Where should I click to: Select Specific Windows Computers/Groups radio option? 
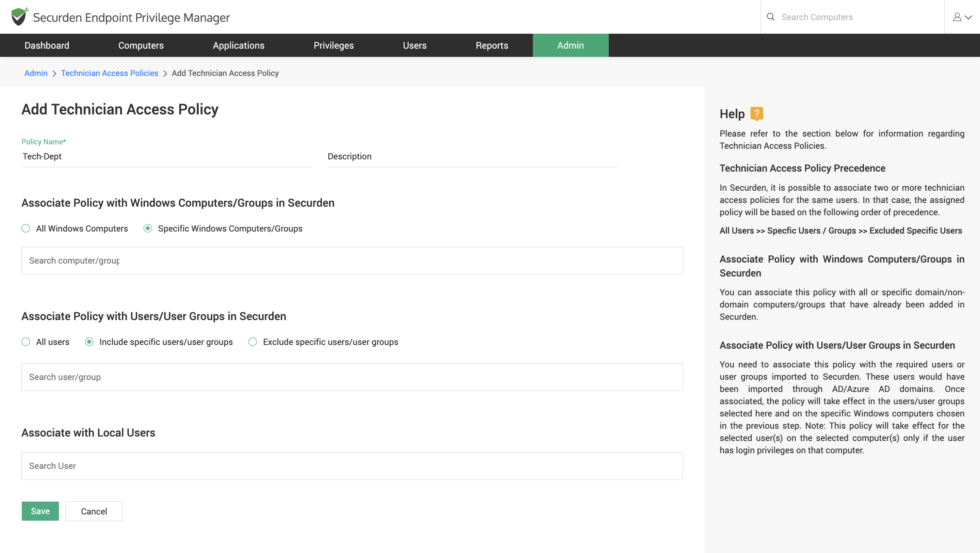pos(148,228)
